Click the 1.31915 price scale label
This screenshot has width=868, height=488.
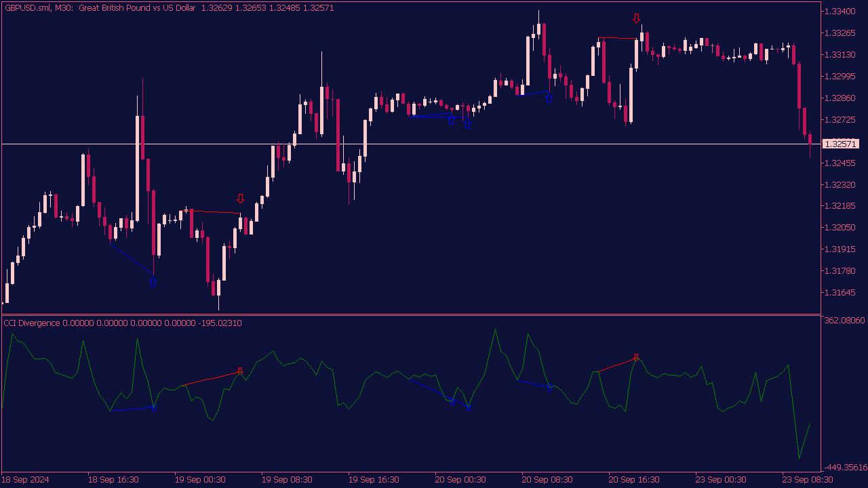click(x=841, y=249)
